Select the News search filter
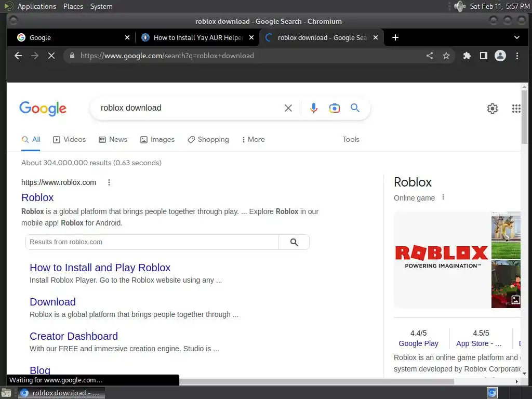This screenshot has height=399, width=532. pyautogui.click(x=113, y=139)
